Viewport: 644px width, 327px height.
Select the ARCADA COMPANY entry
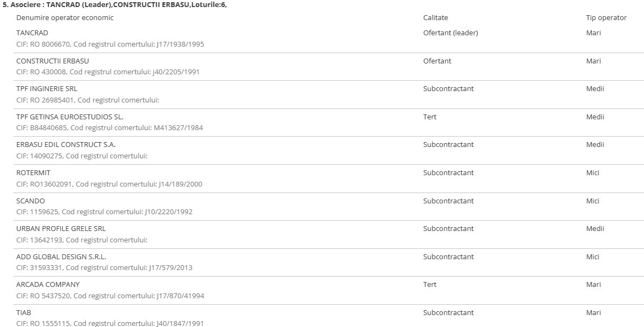coord(48,285)
